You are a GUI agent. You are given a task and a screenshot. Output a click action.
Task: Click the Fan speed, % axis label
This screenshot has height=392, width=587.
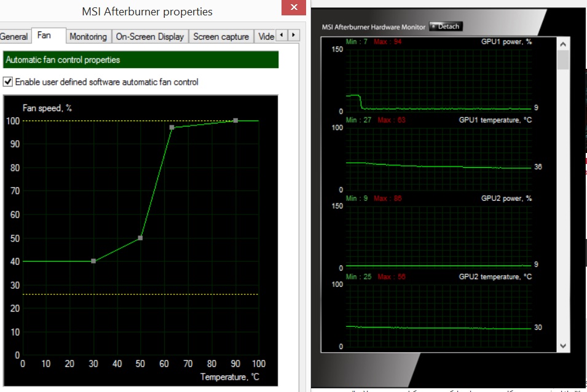click(47, 108)
